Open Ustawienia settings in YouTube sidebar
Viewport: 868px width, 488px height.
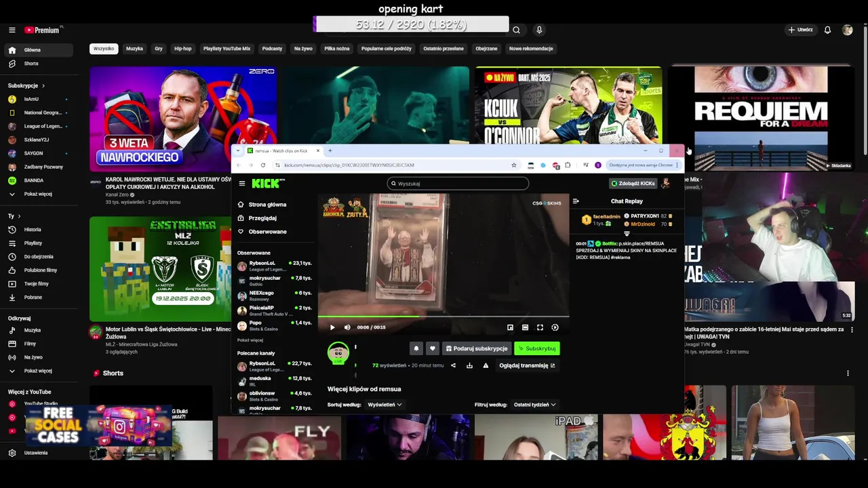click(x=39, y=453)
